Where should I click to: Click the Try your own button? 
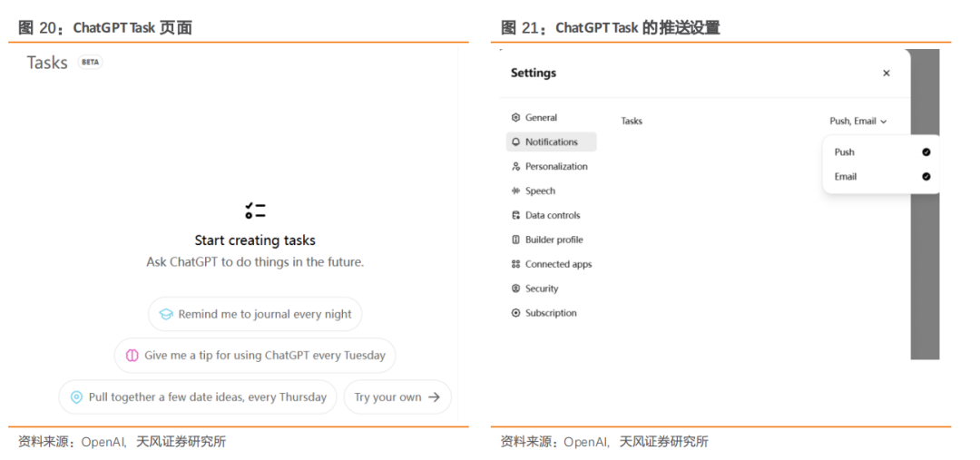coord(397,396)
